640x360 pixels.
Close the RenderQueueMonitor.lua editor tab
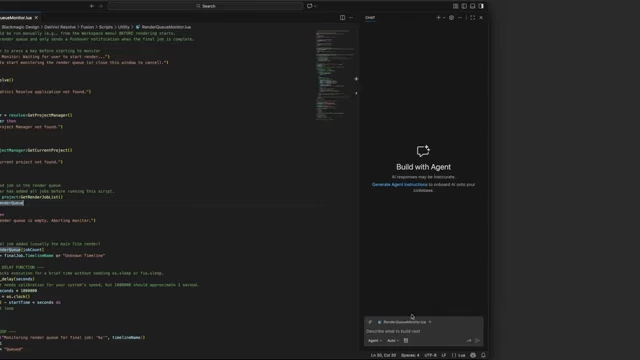[36, 18]
